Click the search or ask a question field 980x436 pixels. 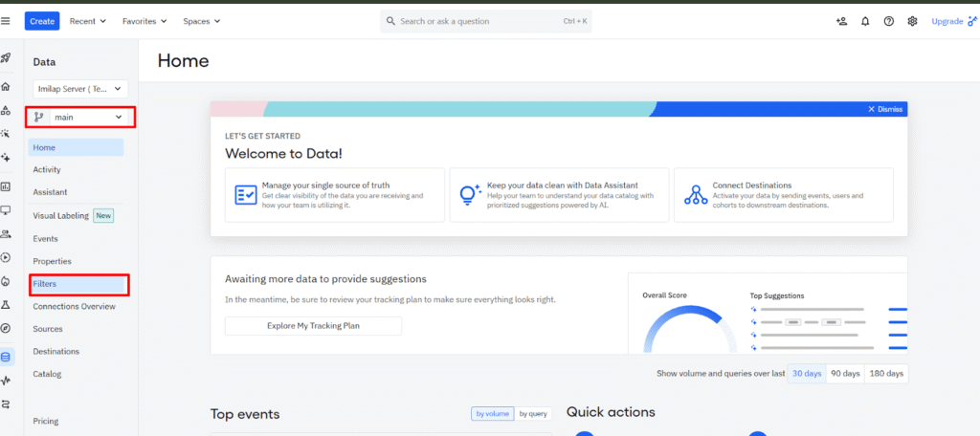coord(488,21)
